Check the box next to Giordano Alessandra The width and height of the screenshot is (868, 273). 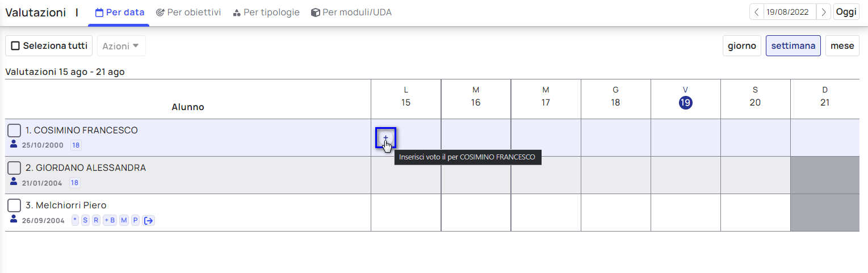coord(14,168)
